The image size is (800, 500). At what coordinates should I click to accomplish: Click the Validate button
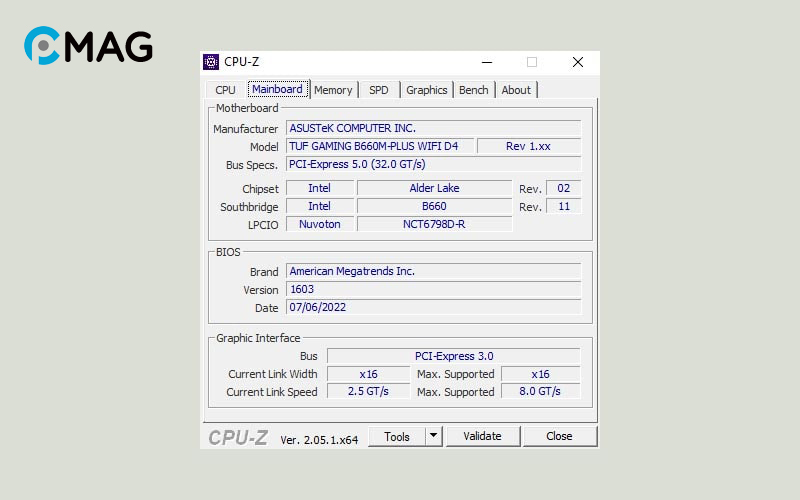[x=483, y=436]
